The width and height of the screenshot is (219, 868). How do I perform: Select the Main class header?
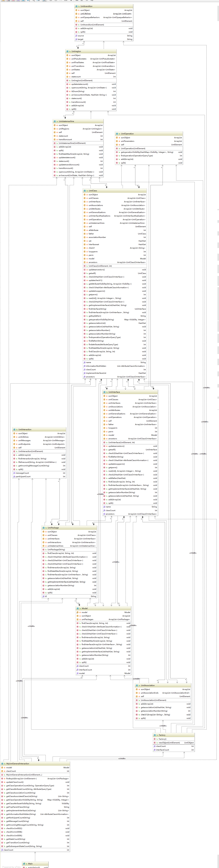(x=35, y=864)
